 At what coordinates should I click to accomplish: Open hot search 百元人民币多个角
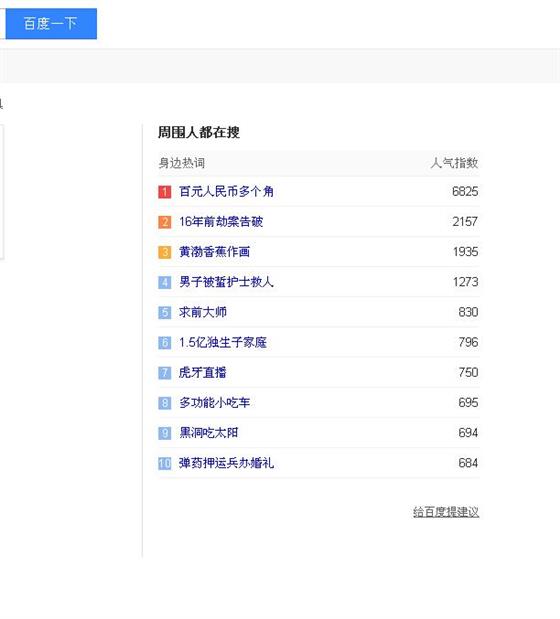tap(226, 191)
